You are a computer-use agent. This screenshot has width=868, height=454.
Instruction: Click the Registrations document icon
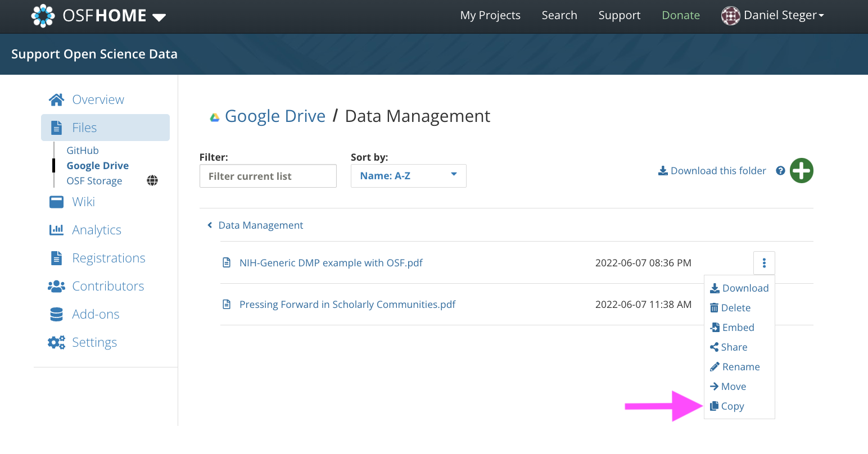tap(57, 258)
